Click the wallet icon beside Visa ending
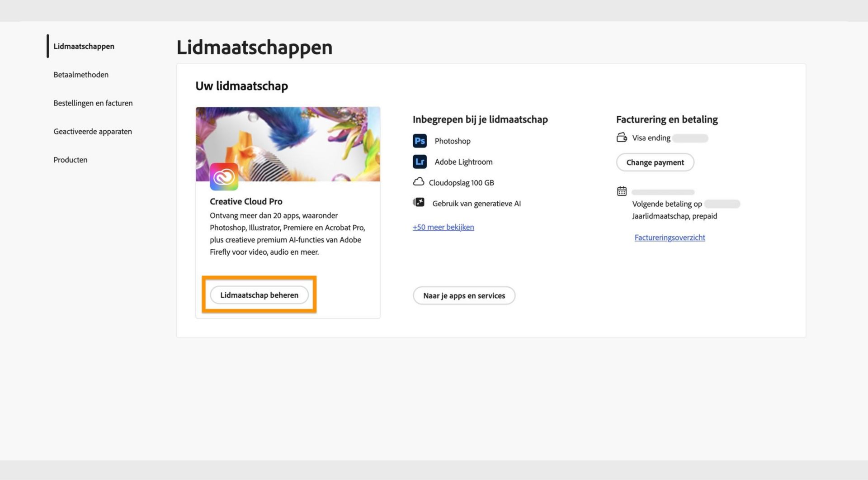The width and height of the screenshot is (868, 480). click(x=623, y=138)
